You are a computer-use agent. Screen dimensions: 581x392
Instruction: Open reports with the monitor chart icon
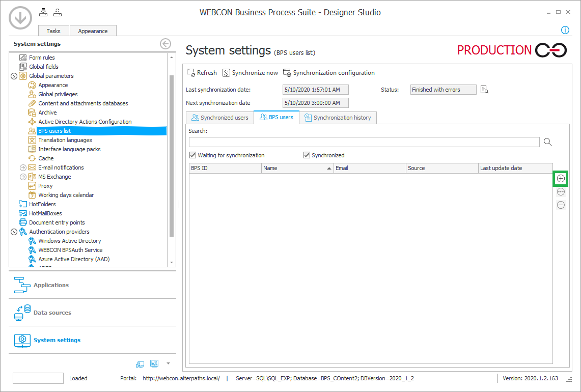coord(154,363)
